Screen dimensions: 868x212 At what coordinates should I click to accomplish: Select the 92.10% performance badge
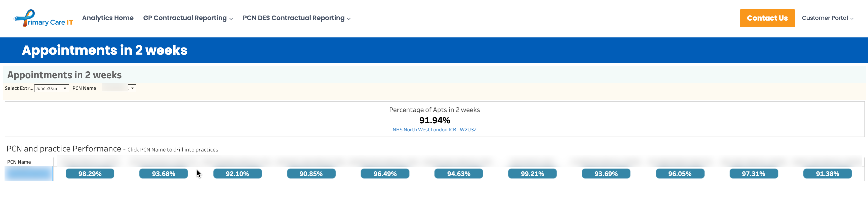[x=237, y=174]
